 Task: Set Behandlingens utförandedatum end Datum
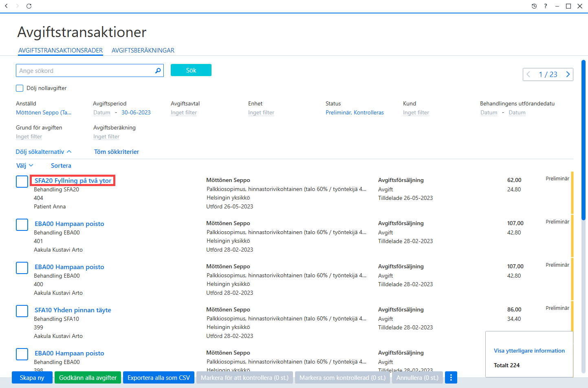tap(517, 112)
